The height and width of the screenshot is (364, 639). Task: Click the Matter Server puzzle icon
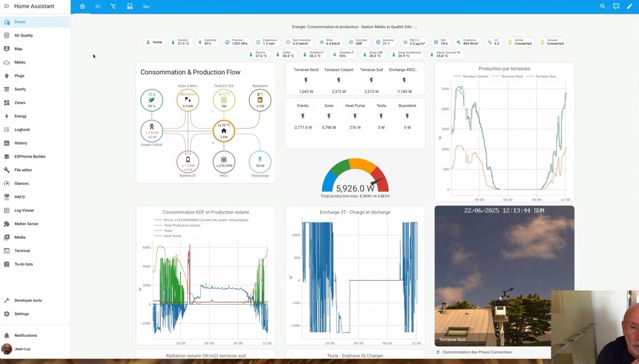[x=7, y=224]
